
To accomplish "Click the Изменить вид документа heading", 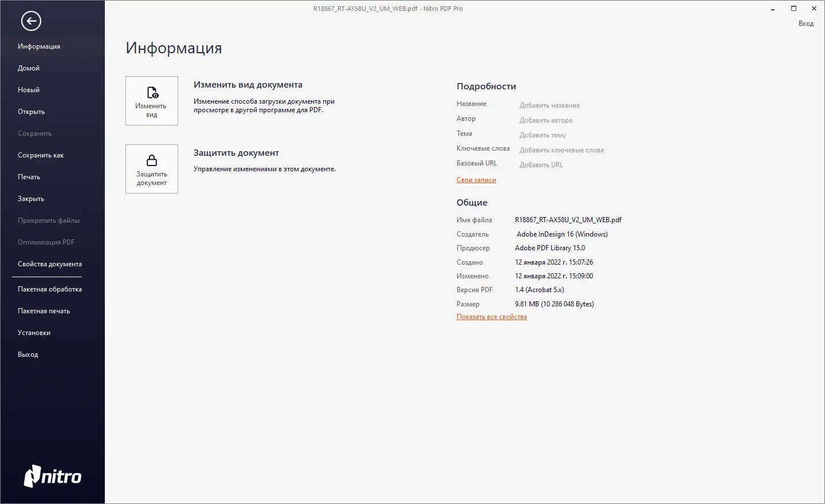I will pyautogui.click(x=248, y=85).
